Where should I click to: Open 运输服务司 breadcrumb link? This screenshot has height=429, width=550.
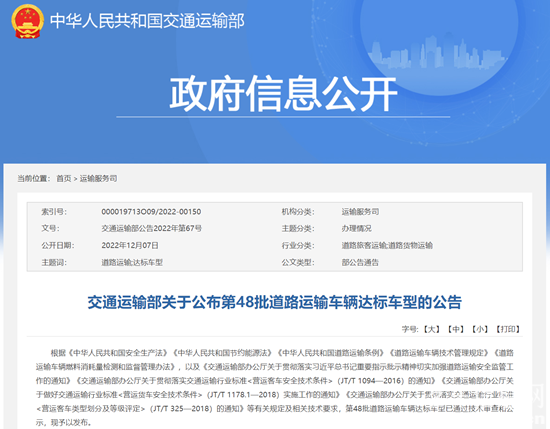point(99,179)
